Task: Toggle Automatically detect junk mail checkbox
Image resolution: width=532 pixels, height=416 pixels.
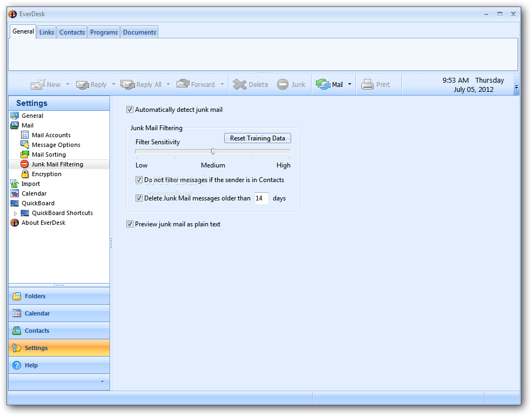Action: coord(130,110)
